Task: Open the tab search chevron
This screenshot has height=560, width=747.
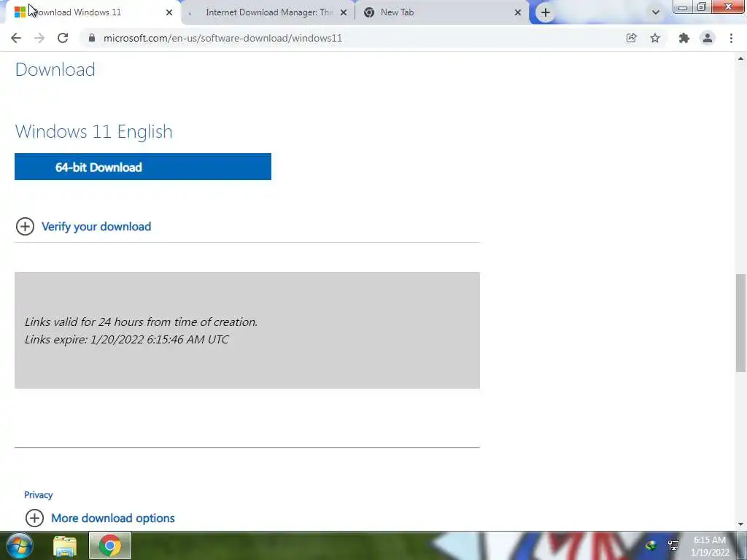Action: 656,12
